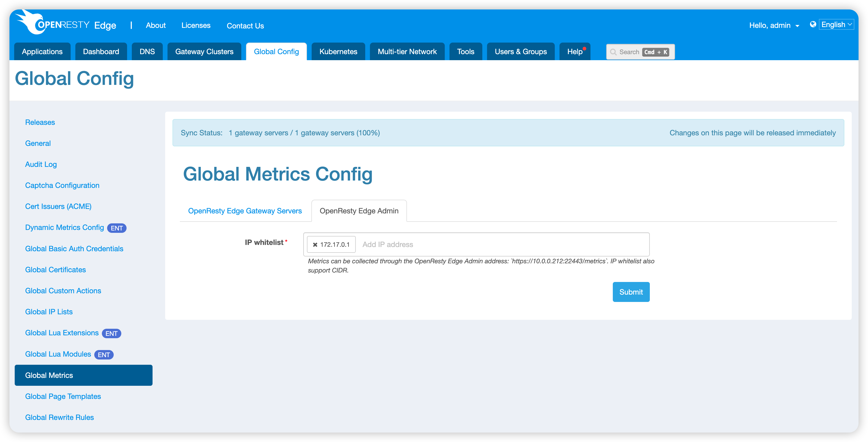Open Global Rewrite Rules in the sidebar
868x442 pixels.
[x=59, y=417]
